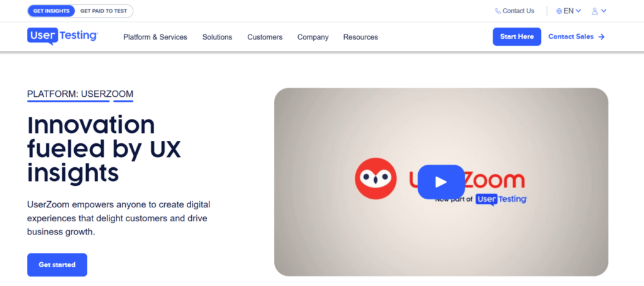Click the red UserZoom owl logo
The image size is (644, 286).
pyautogui.click(x=375, y=179)
